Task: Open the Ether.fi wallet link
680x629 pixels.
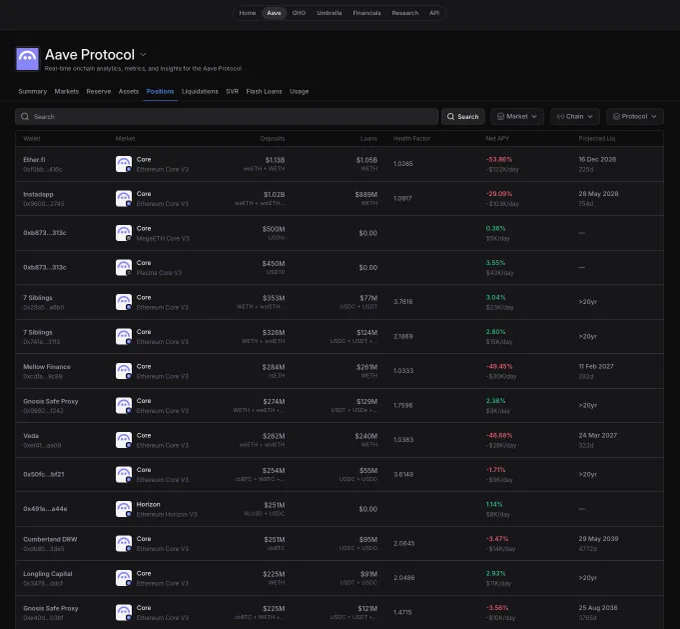Action: (x=34, y=159)
